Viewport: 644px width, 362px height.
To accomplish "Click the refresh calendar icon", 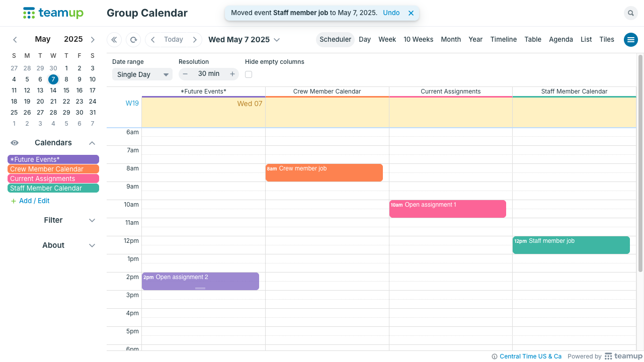I will tap(133, 40).
